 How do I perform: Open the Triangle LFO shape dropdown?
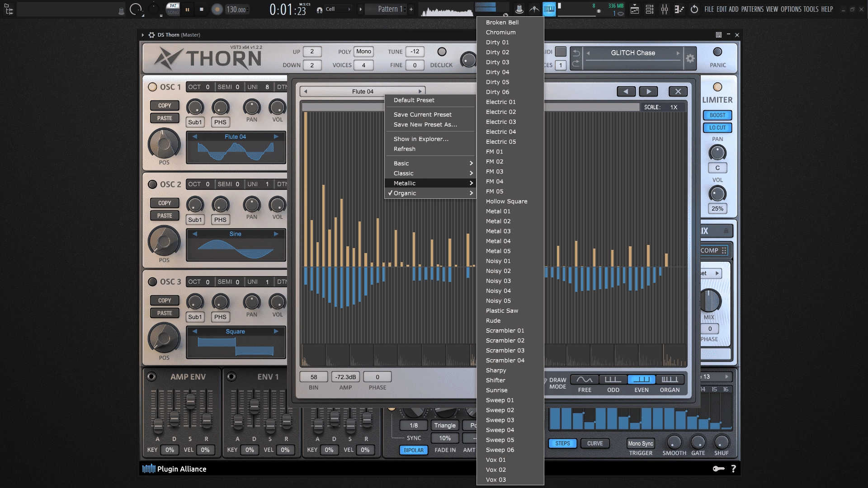(x=445, y=425)
